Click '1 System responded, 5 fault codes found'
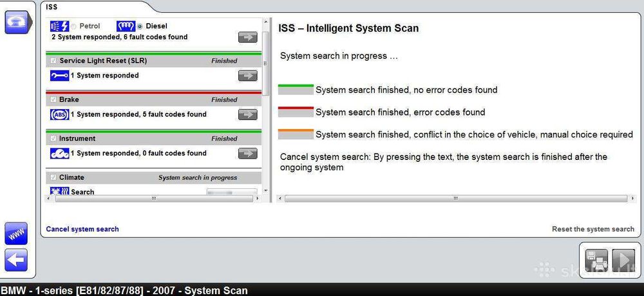This screenshot has height=296, width=644. point(138,114)
